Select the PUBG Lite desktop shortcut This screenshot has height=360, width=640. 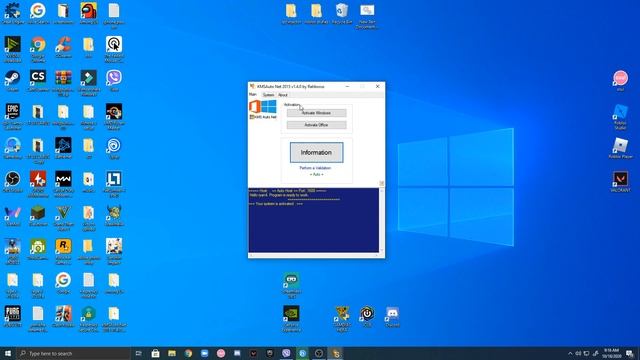pos(13,316)
